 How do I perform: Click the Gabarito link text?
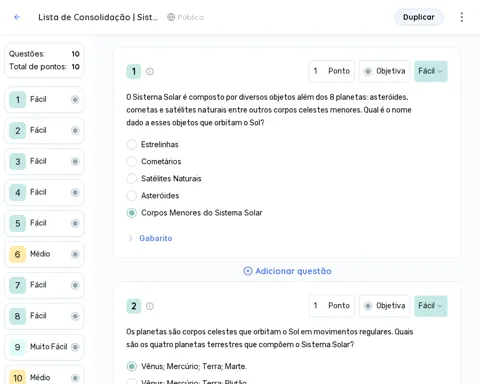coord(156,238)
